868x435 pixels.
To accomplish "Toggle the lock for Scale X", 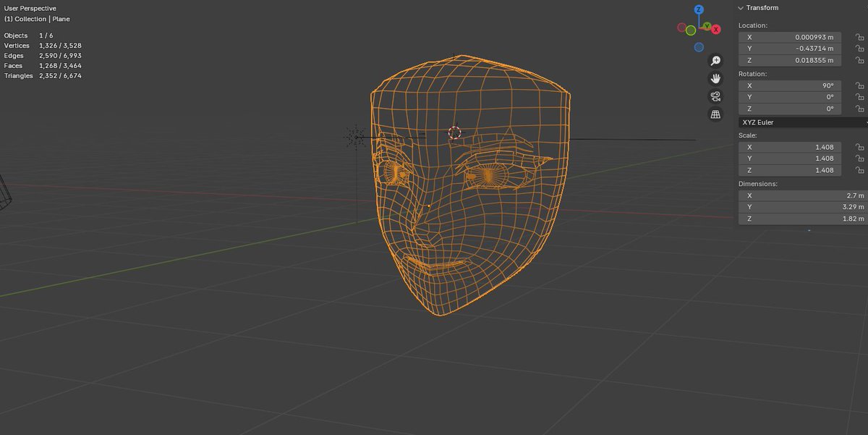I will click(859, 147).
